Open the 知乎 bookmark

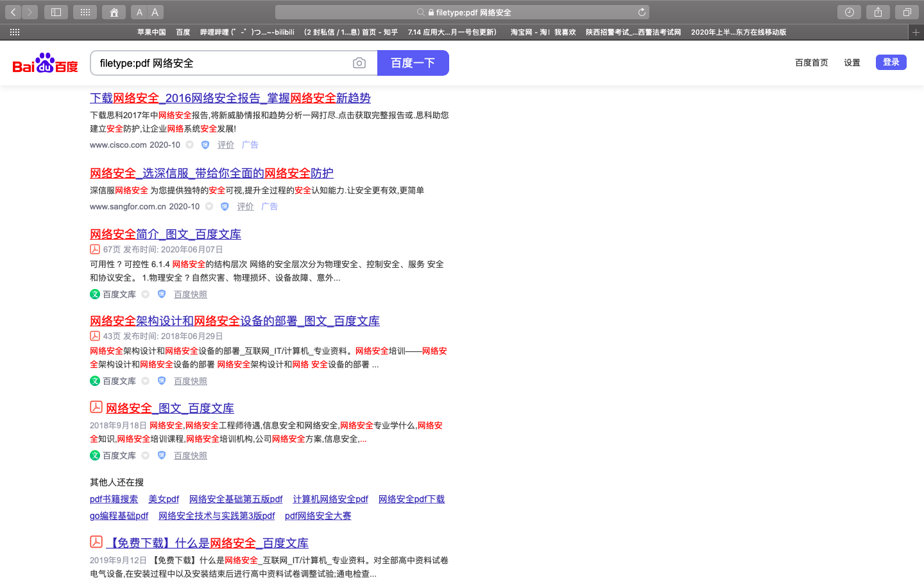[351, 32]
